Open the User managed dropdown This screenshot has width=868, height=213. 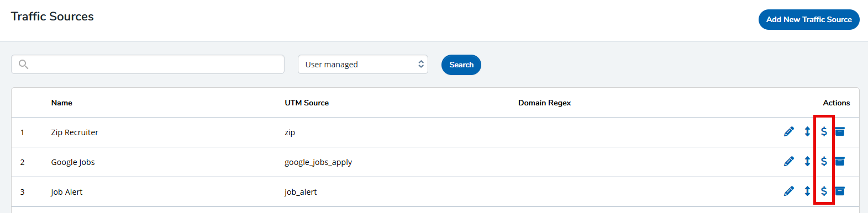point(363,65)
